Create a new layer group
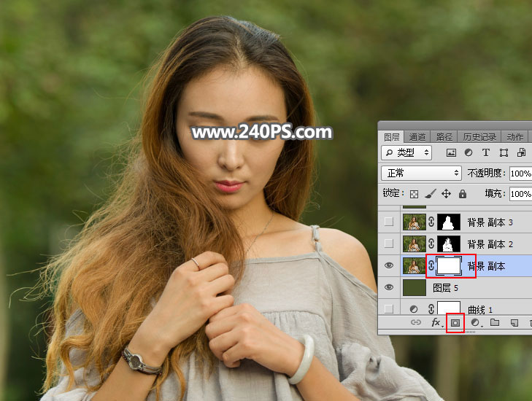The height and width of the screenshot is (401, 532). (495, 322)
